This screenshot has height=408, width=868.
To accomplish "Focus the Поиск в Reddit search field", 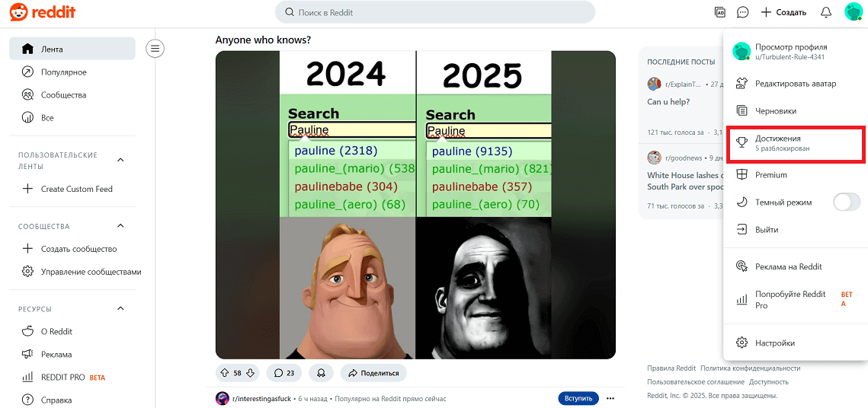I will (434, 12).
